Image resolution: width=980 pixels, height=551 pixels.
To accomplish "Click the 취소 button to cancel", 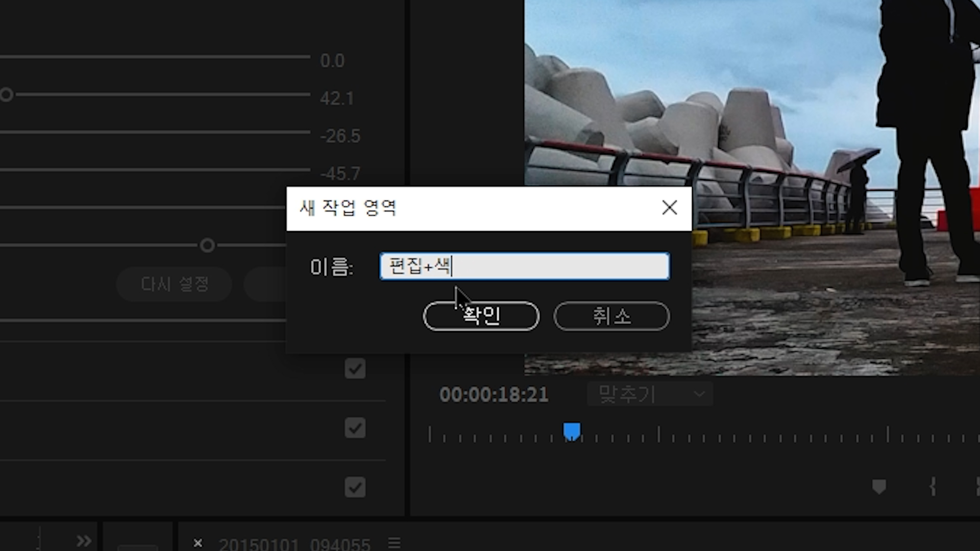I will [x=611, y=316].
